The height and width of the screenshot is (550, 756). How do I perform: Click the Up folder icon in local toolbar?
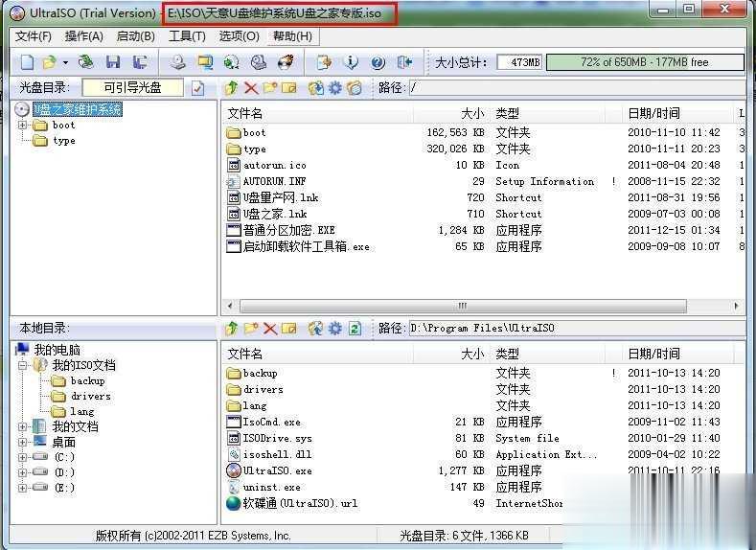pyautogui.click(x=232, y=329)
